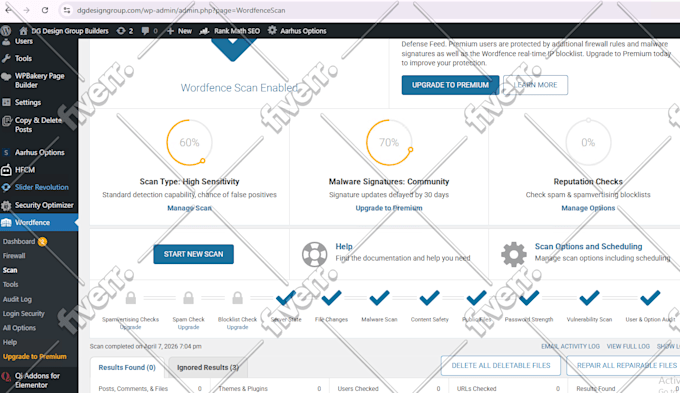Click the 70% malware signatures circle

[x=389, y=142]
